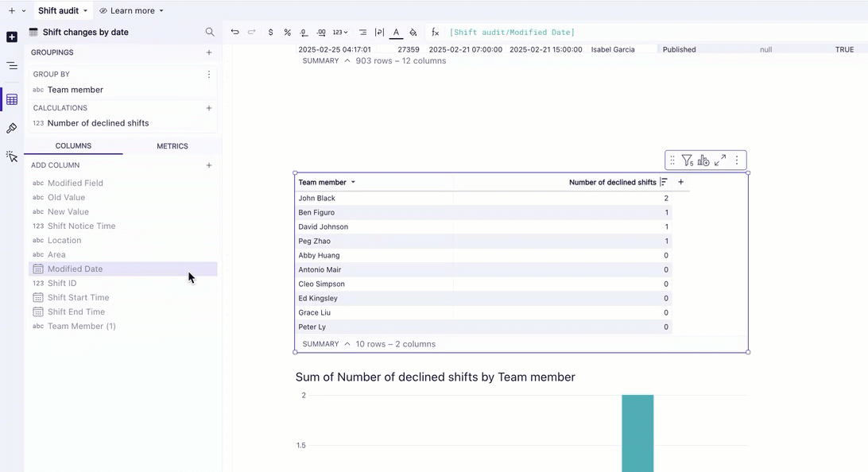
Task: Select the Team Member (1) column
Action: click(123, 326)
